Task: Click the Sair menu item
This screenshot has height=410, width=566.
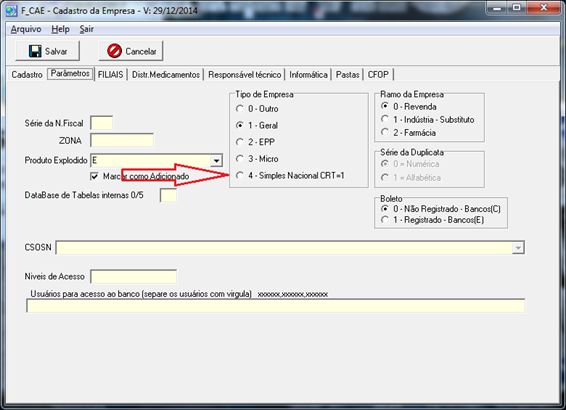Action: pyautogui.click(x=87, y=29)
